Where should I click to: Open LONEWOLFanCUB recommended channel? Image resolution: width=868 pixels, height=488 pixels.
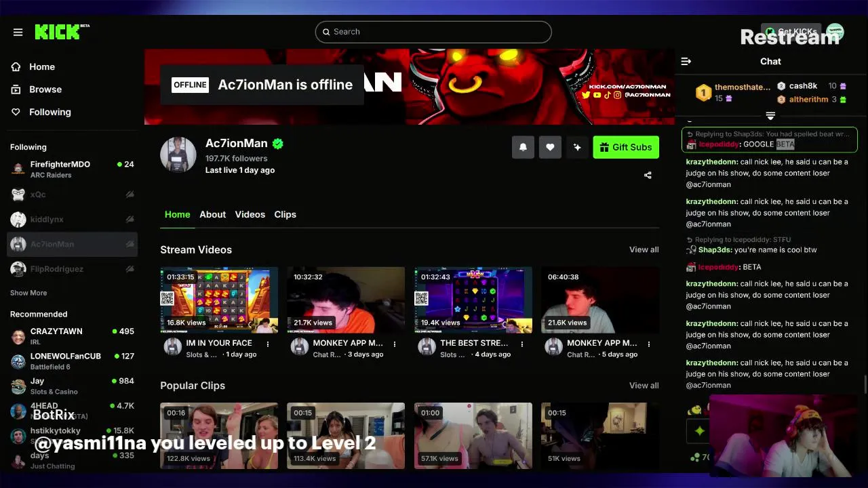tap(73, 361)
